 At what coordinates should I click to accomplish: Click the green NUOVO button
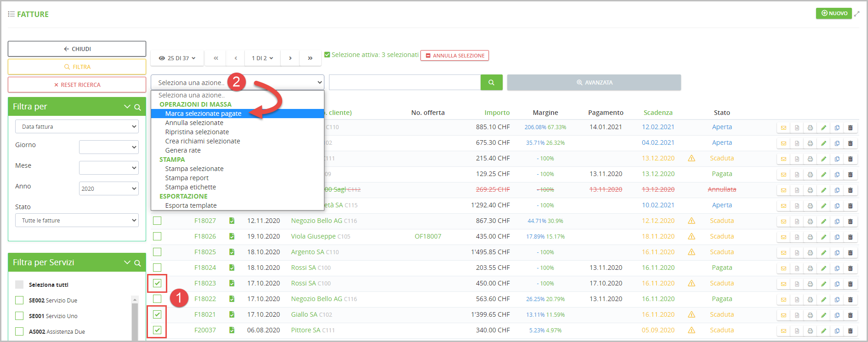pyautogui.click(x=834, y=13)
